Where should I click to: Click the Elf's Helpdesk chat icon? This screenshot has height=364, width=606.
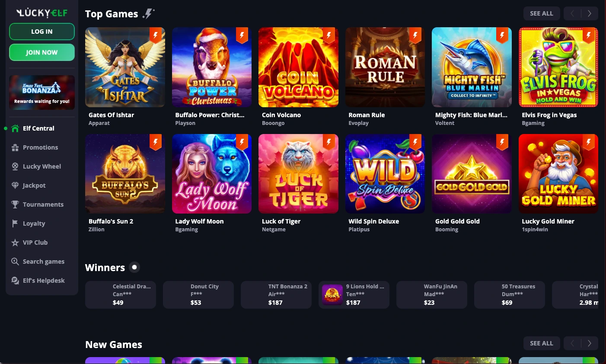tap(15, 281)
